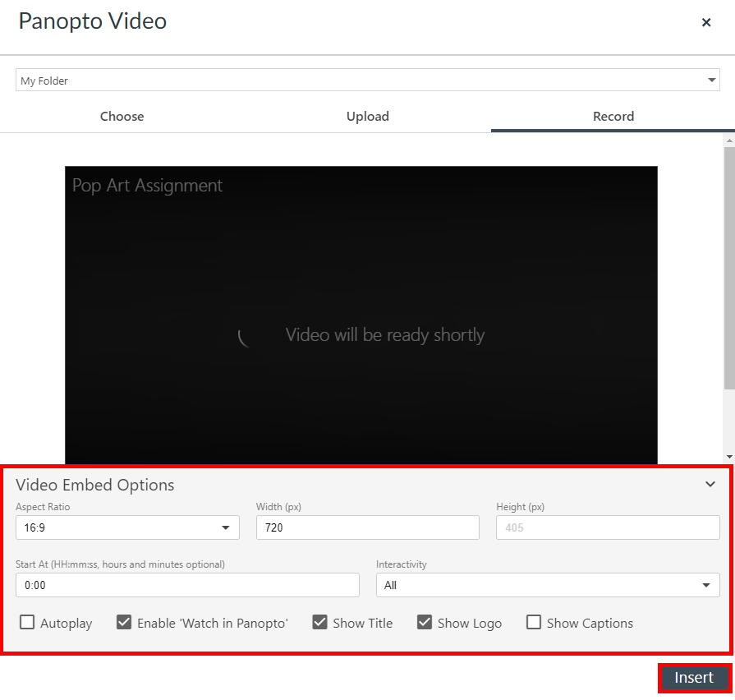Collapse the Video Embed Options section
Screen dimensions: 735x700
click(x=710, y=484)
